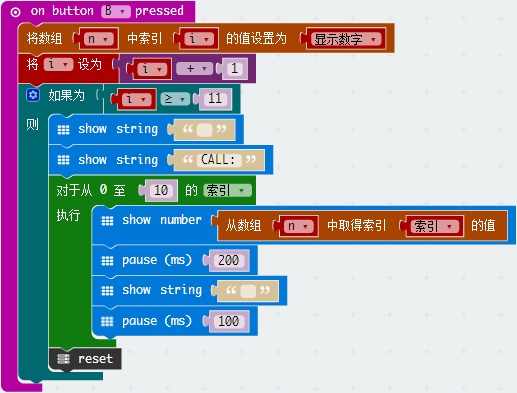Image resolution: width=517 pixels, height=393 pixels.
Task: Open index variable 'i' dropdown in the set-array block
Action: pyautogui.click(x=199, y=39)
